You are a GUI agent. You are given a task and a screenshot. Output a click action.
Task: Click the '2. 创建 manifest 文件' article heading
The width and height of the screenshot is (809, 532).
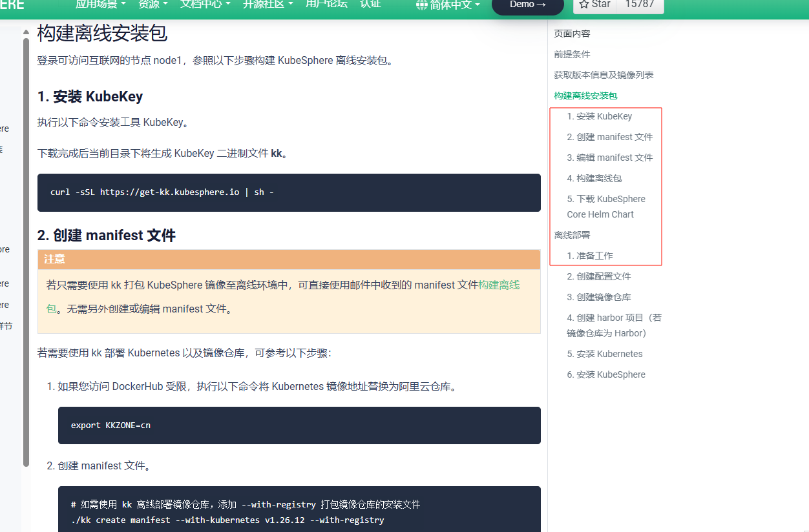pyautogui.click(x=107, y=236)
